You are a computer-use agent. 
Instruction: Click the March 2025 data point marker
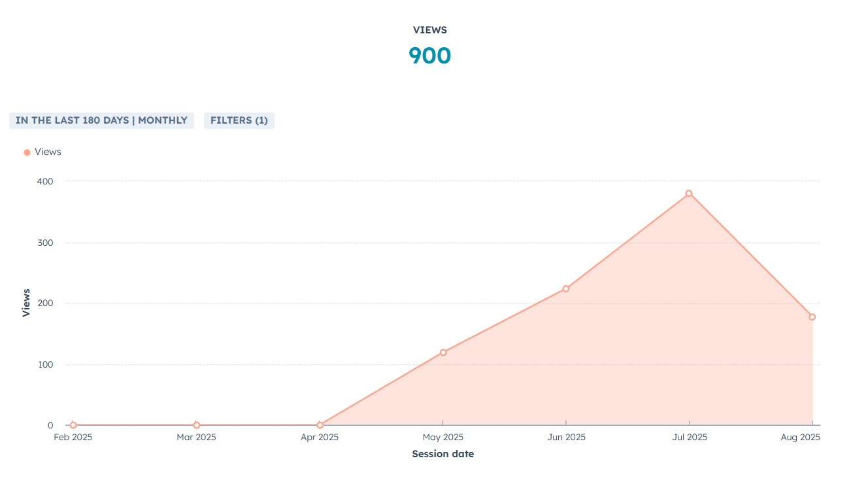197,425
